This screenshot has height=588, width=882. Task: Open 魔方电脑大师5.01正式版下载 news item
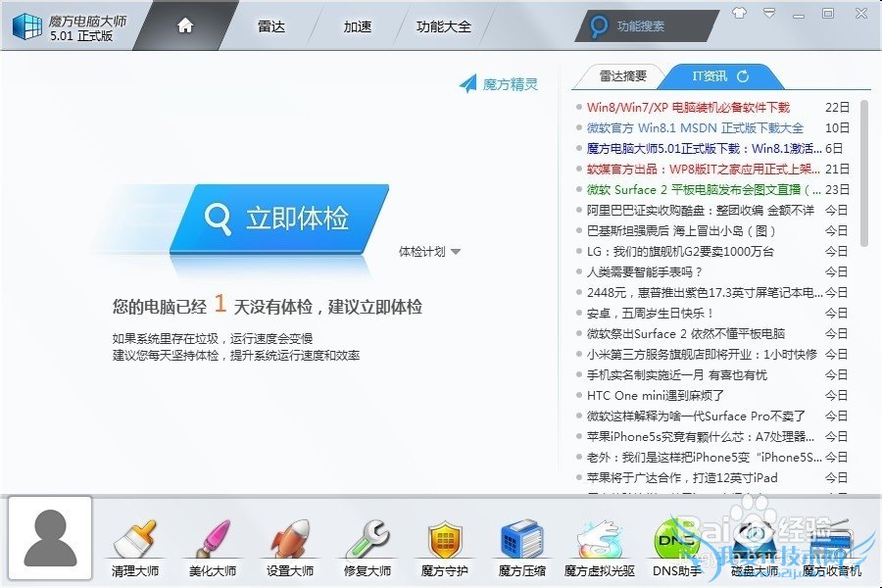click(x=705, y=149)
